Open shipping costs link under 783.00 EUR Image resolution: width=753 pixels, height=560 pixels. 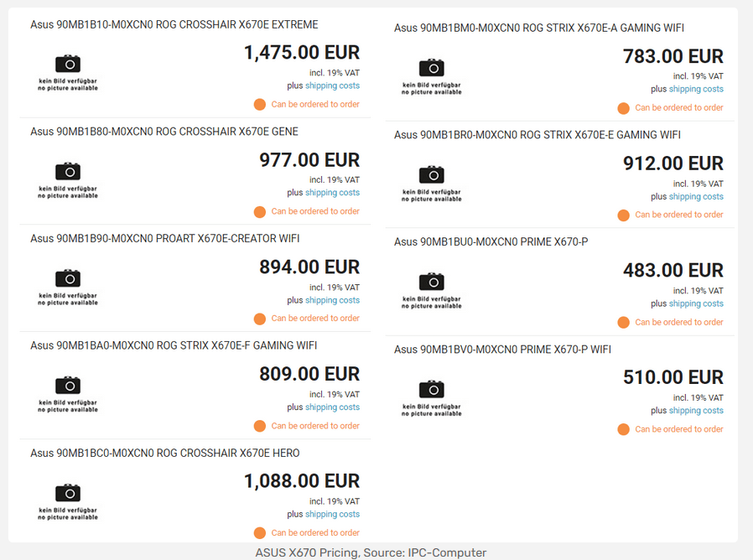[696, 89]
